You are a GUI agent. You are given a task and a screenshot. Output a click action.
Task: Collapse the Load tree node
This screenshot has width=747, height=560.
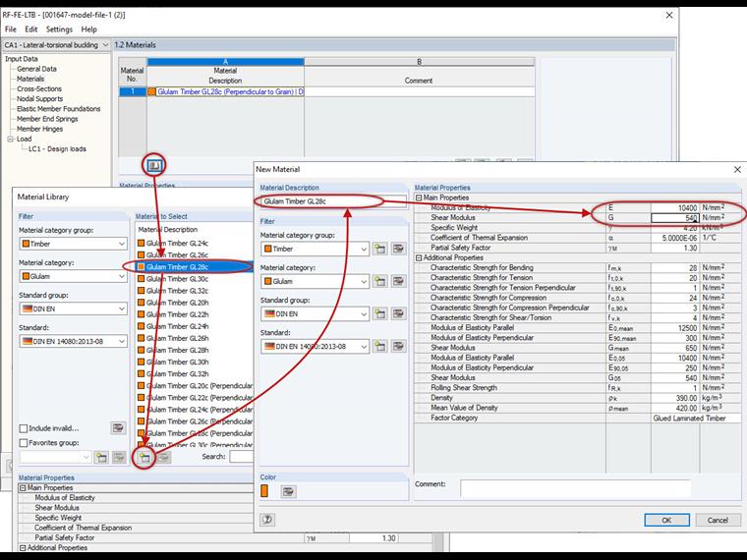pos(11,140)
